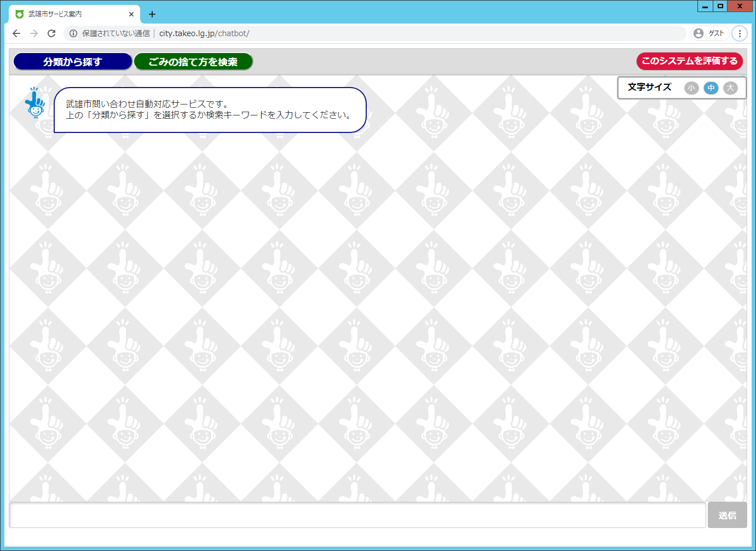Focus the message input field
756x551 pixels.
357,515
